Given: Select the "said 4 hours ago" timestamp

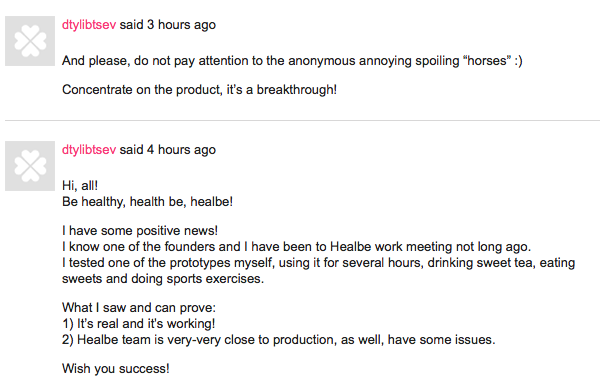Looking at the screenshot, I should 168,150.
